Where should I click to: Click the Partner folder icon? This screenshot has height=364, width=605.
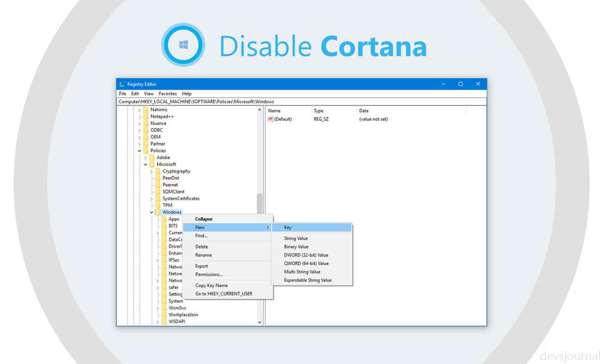pyautogui.click(x=146, y=144)
